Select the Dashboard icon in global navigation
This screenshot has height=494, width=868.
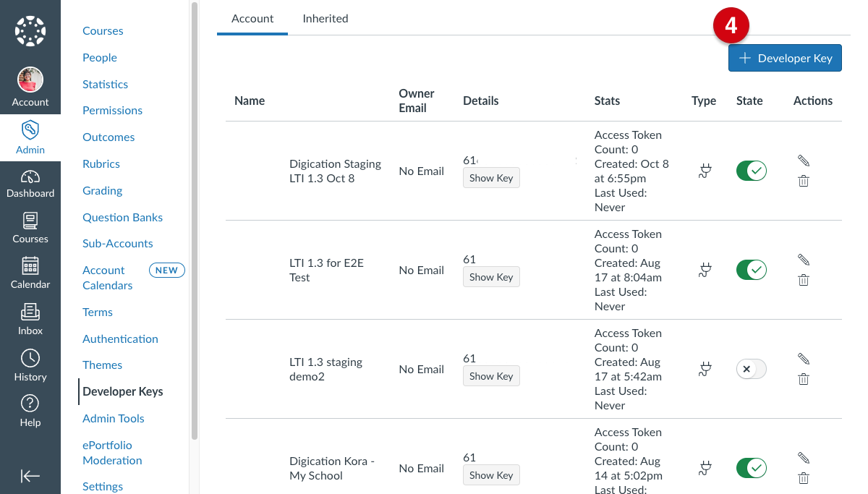pyautogui.click(x=30, y=176)
